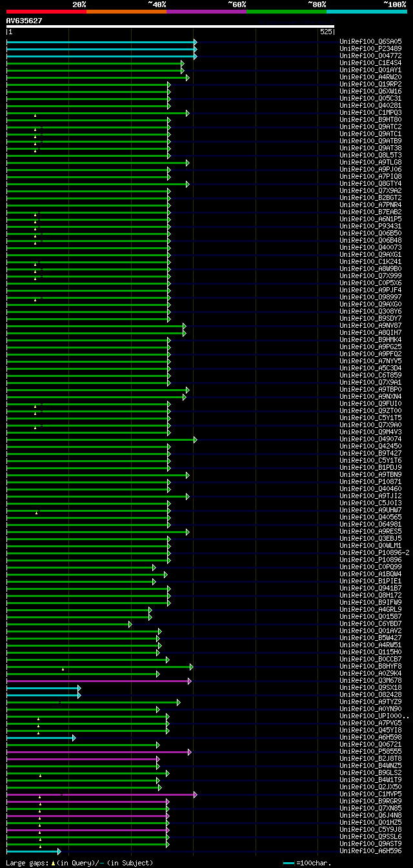413x868 pixels.
Task: Open hit UniRef100_C1E4S4
Action: [x=372, y=63]
